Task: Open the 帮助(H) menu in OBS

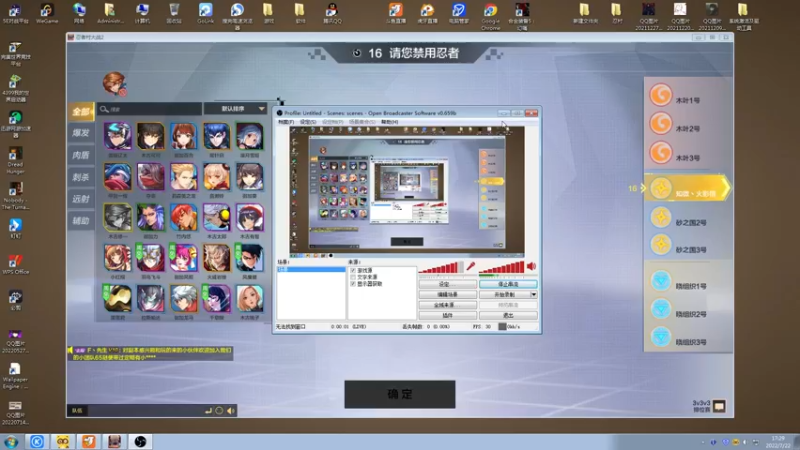Action: coord(389,122)
